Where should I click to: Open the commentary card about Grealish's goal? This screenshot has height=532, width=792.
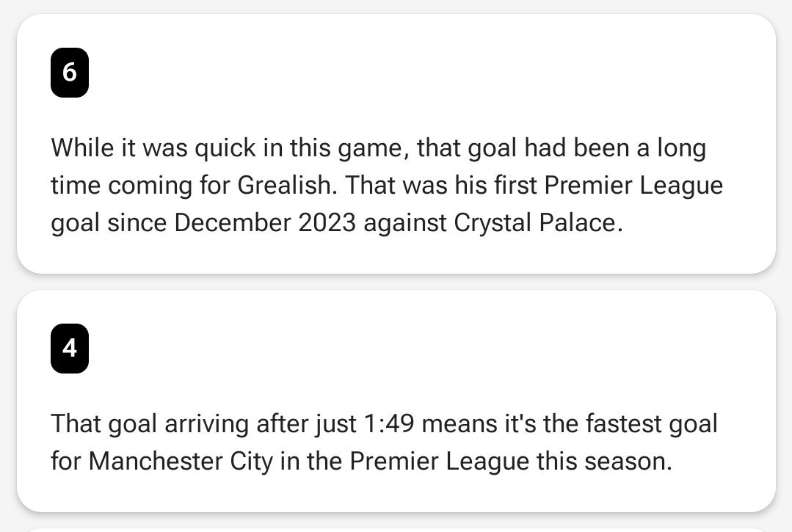(396, 144)
